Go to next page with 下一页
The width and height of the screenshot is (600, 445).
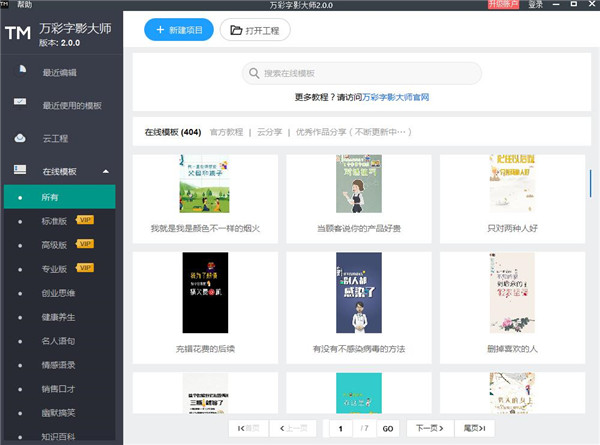tap(430, 428)
